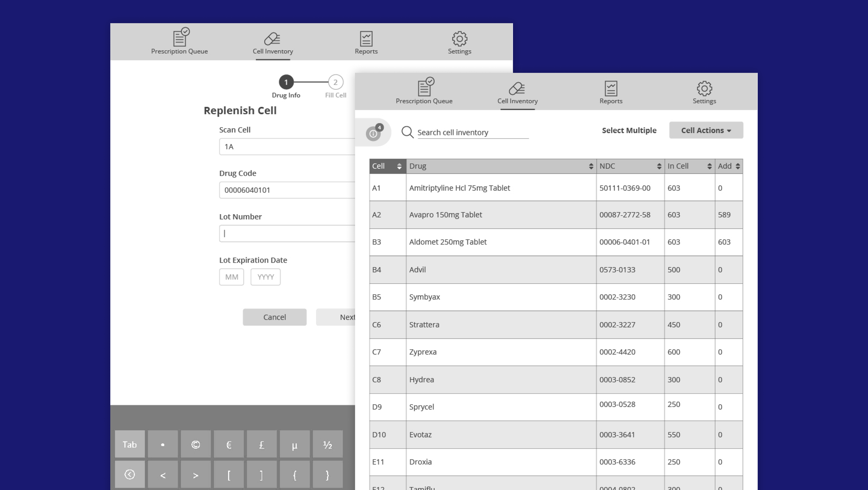Tap the right square bracket key
Image resolution: width=868 pixels, height=490 pixels.
point(262,474)
